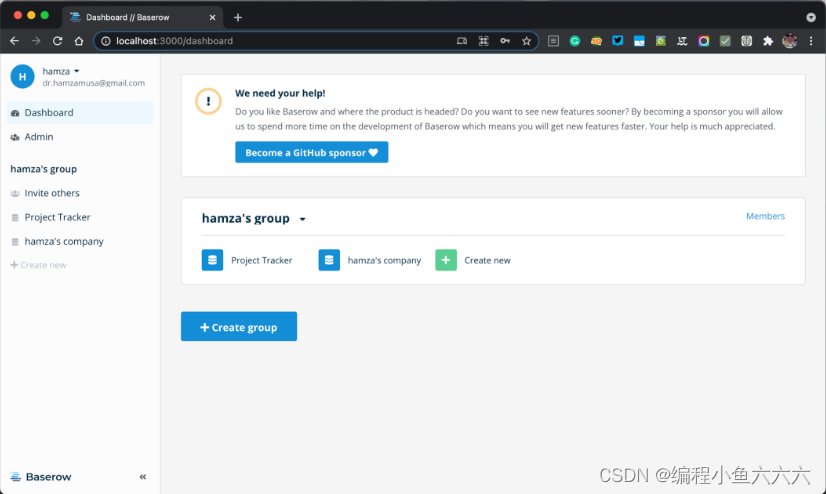Screen dimensions: 826x494
Task: Open the browser three-dot menu
Action: point(811,41)
